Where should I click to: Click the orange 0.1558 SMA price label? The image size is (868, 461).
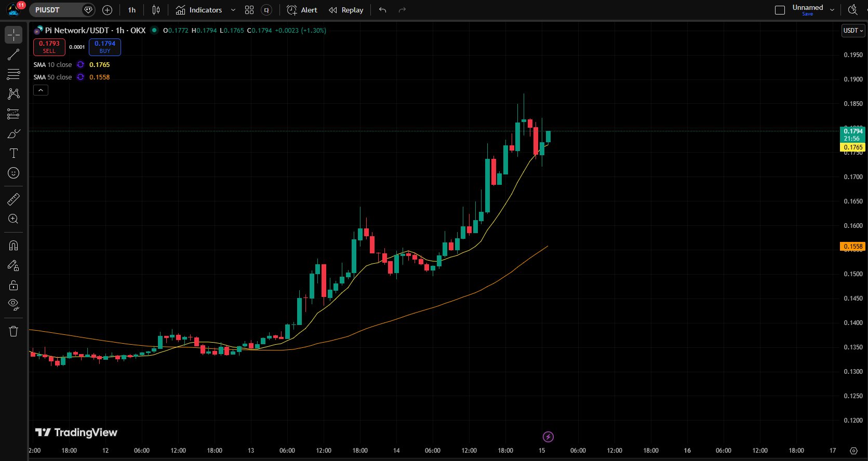pos(852,247)
